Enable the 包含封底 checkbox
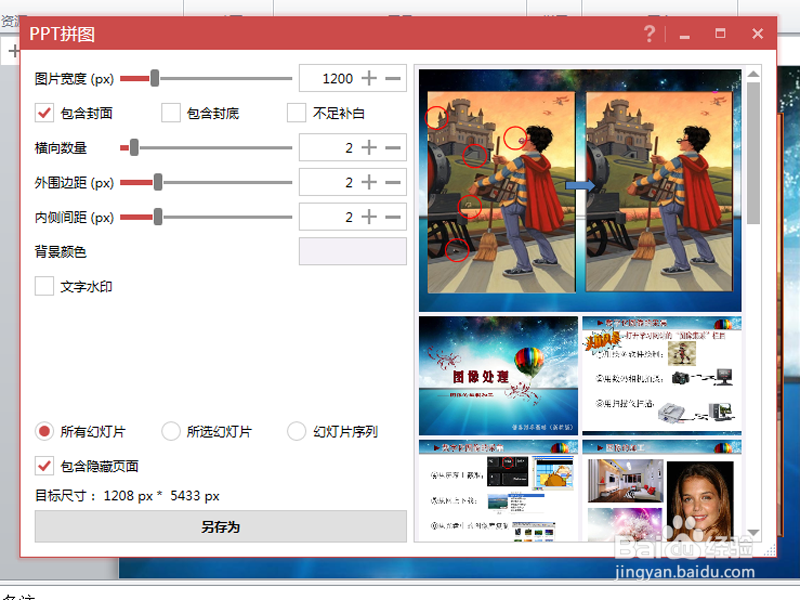 coord(171,113)
